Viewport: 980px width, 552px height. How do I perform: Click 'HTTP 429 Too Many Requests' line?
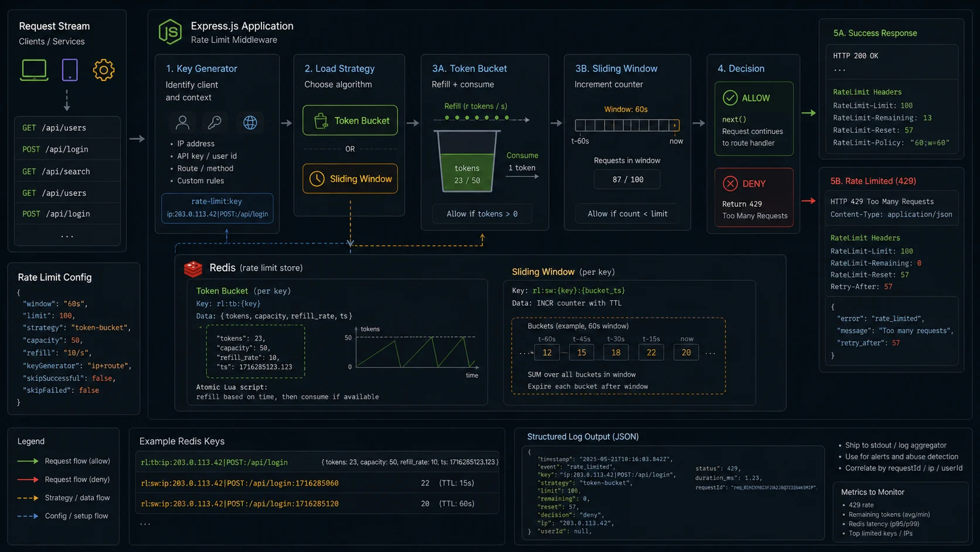point(882,201)
